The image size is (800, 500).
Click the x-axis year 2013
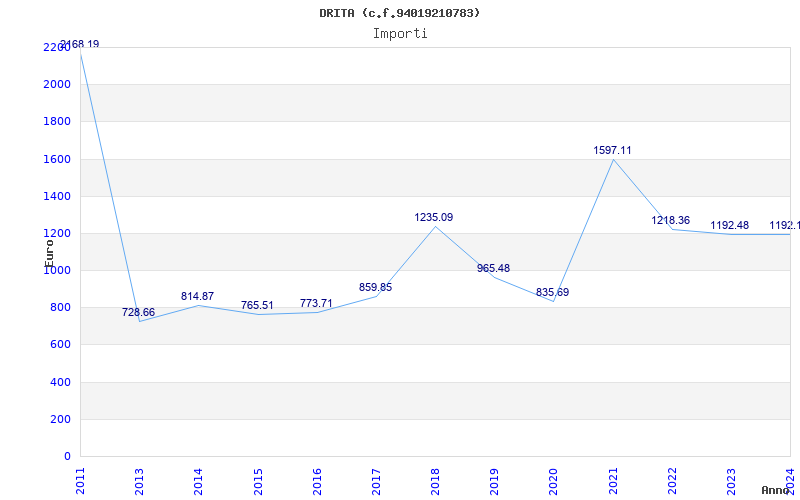click(x=139, y=481)
